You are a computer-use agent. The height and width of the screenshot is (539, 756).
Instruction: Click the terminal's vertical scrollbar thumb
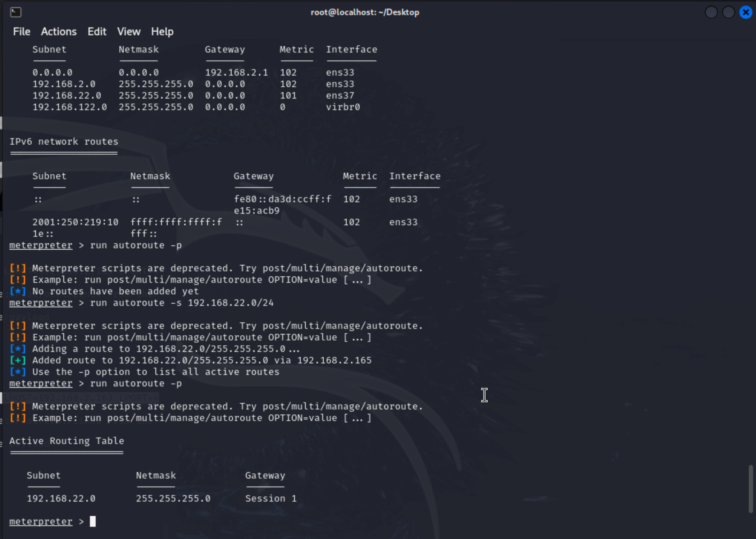tap(751, 488)
